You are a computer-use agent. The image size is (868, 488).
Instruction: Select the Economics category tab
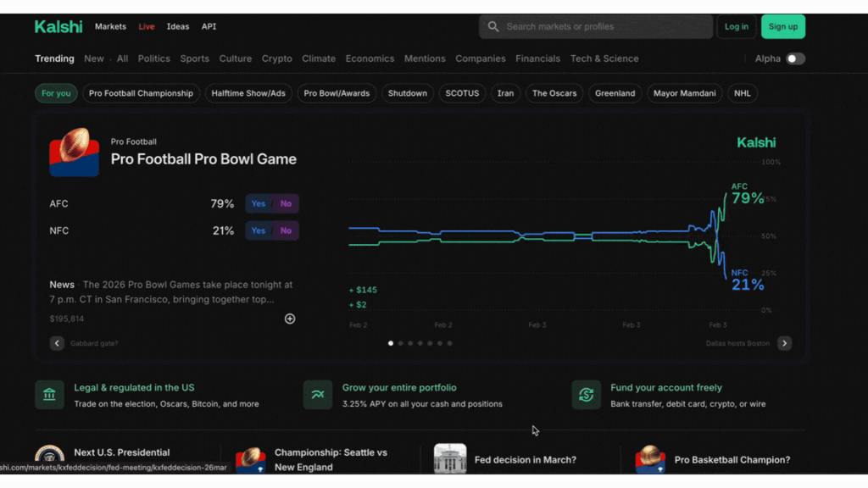coord(370,58)
